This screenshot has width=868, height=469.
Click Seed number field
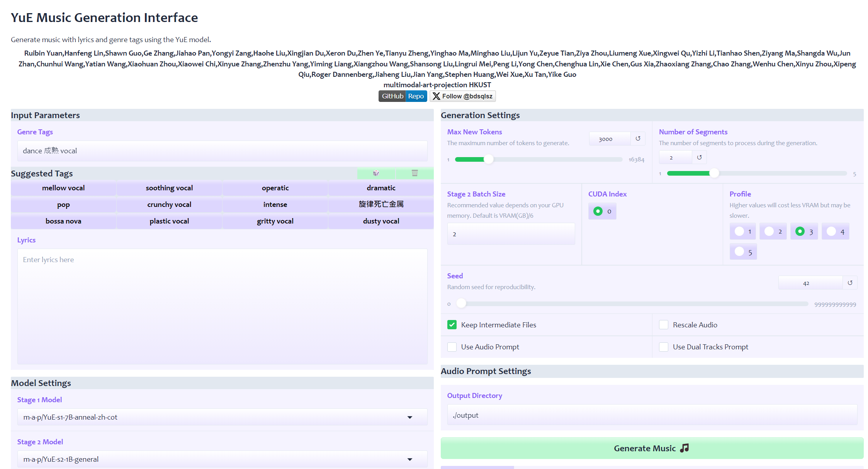(810, 283)
